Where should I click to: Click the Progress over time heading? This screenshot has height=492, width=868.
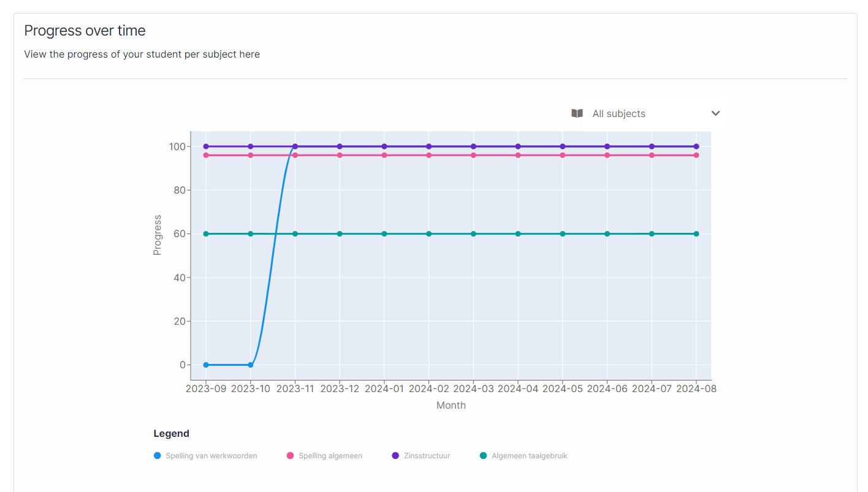tap(85, 31)
